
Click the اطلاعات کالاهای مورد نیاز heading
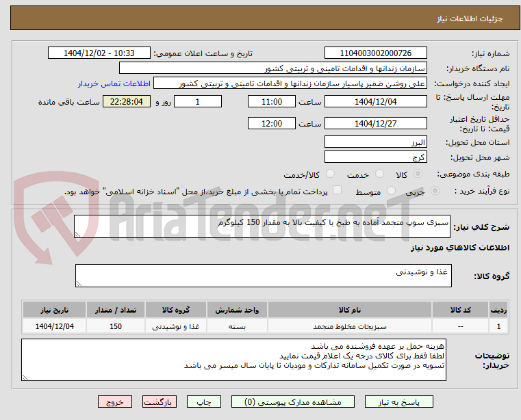(460, 248)
